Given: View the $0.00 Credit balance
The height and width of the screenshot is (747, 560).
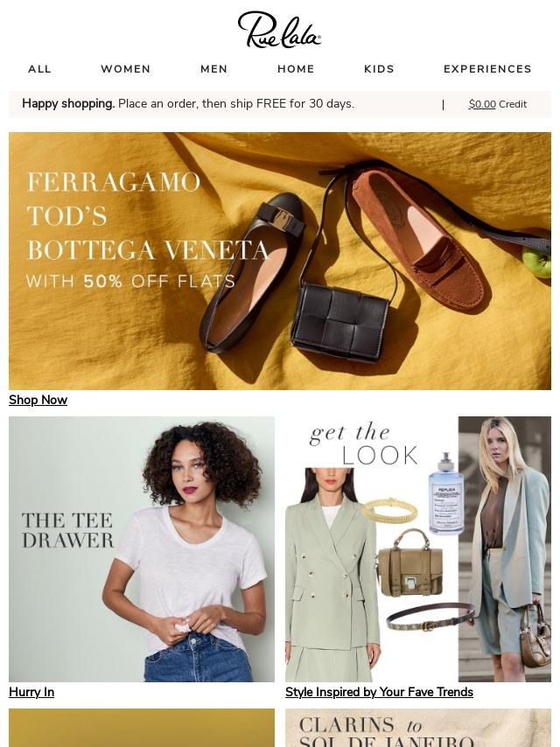Looking at the screenshot, I should (x=498, y=104).
